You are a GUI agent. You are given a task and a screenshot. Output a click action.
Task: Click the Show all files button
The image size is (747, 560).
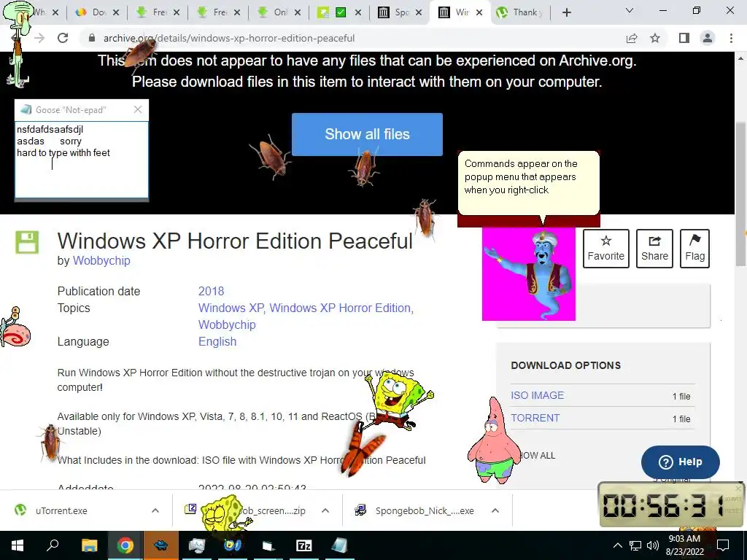point(367,134)
